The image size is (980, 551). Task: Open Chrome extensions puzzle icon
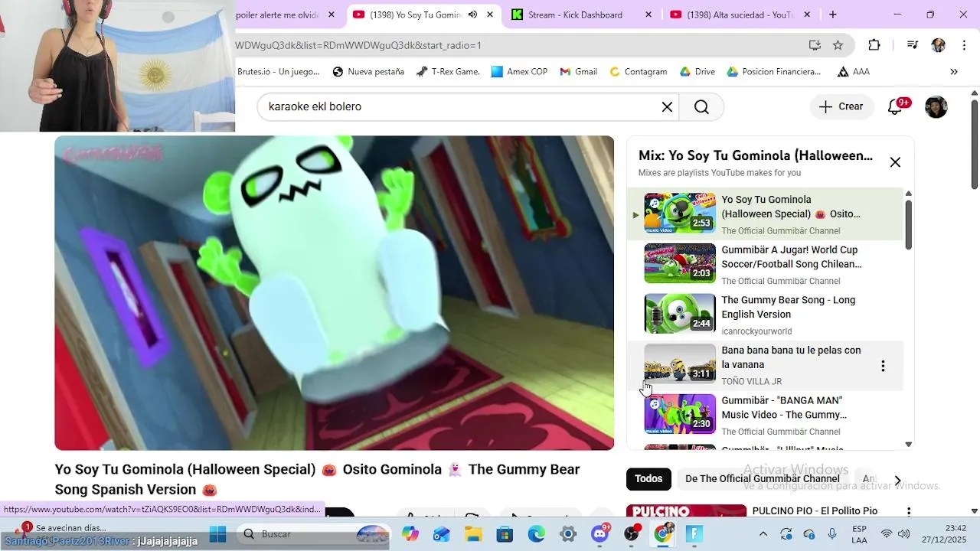pyautogui.click(x=874, y=45)
